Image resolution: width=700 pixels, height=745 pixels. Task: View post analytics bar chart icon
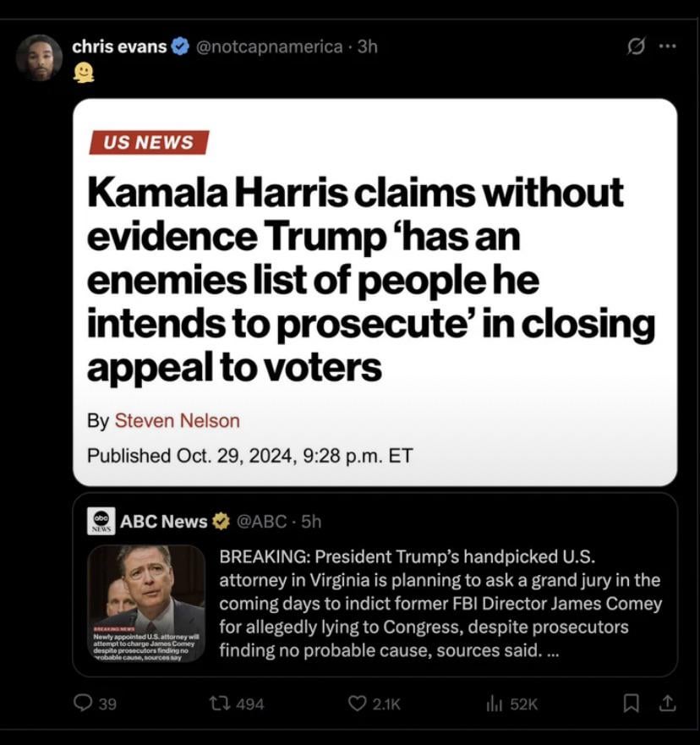(495, 704)
